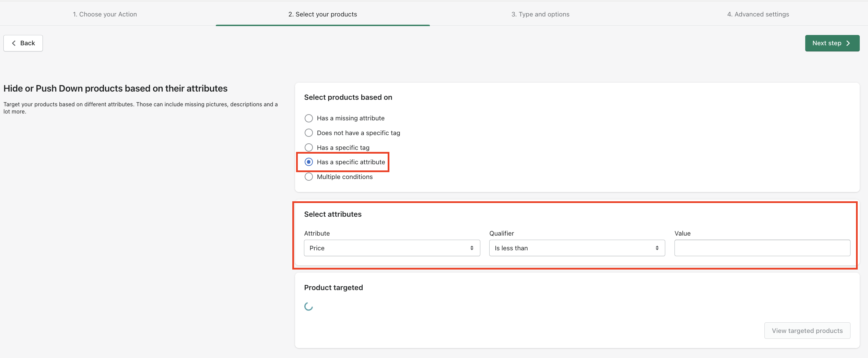
Task: Click the Next step right chevron icon
Action: 848,43
